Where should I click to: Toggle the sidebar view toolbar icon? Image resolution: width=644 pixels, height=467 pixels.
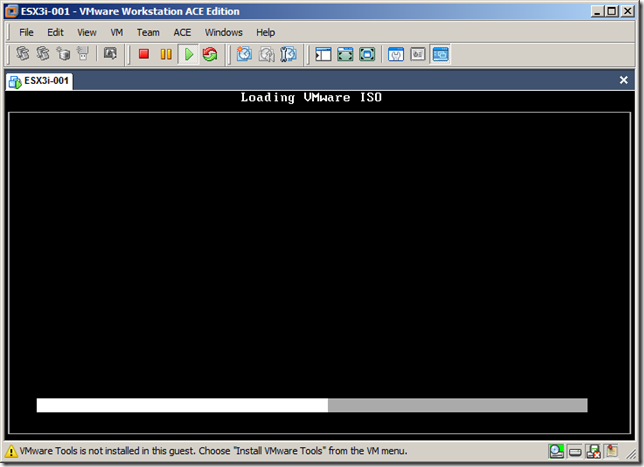click(323, 54)
